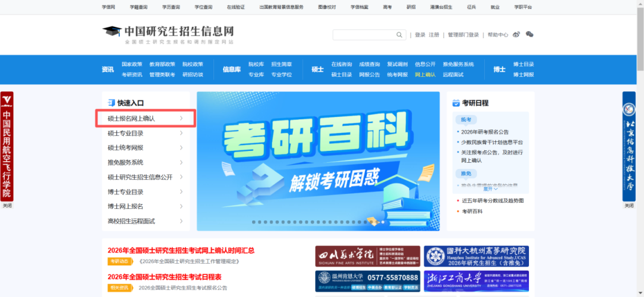Select the 统考 schedule tab
The height and width of the screenshot is (297, 644).
[x=466, y=119]
